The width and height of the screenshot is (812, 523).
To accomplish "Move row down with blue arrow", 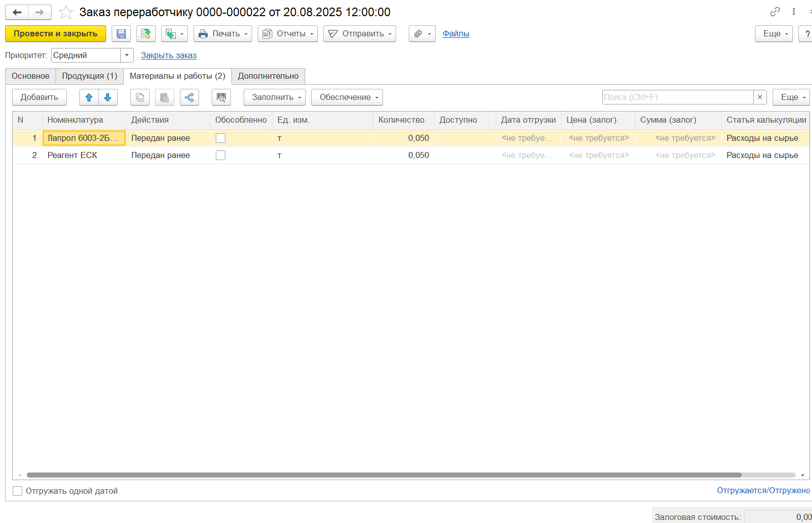I will pyautogui.click(x=108, y=97).
